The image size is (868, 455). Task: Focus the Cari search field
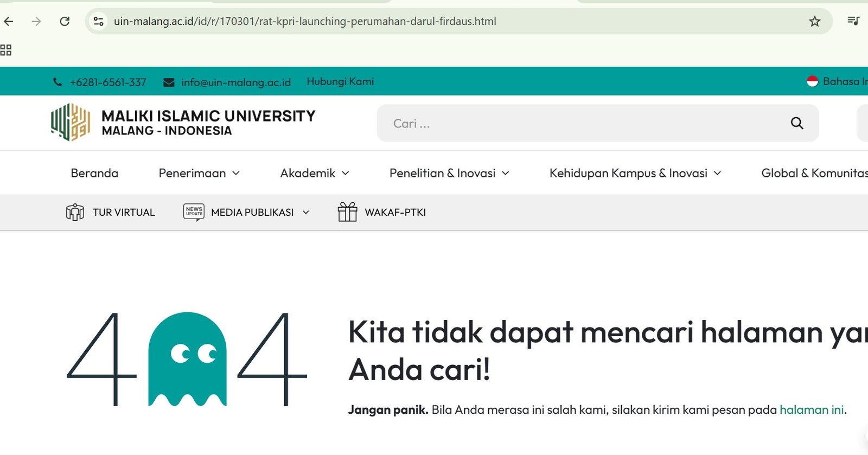(x=597, y=123)
